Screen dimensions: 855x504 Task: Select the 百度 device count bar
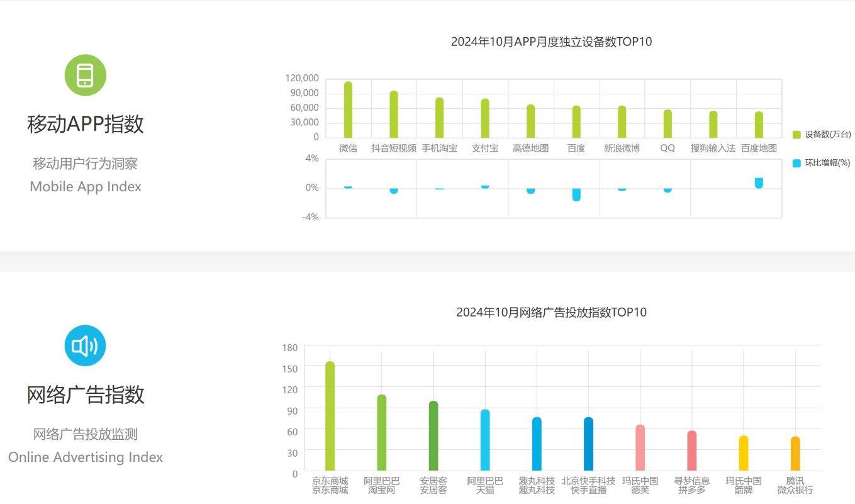(576, 121)
